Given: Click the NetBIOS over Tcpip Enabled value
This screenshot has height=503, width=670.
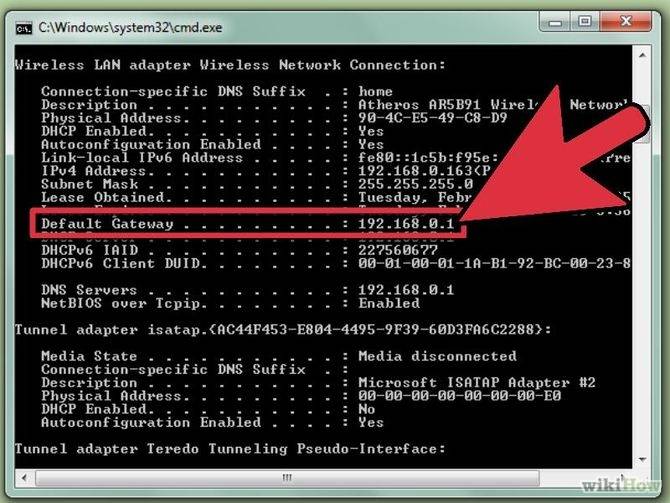Looking at the screenshot, I should pyautogui.click(x=389, y=303).
